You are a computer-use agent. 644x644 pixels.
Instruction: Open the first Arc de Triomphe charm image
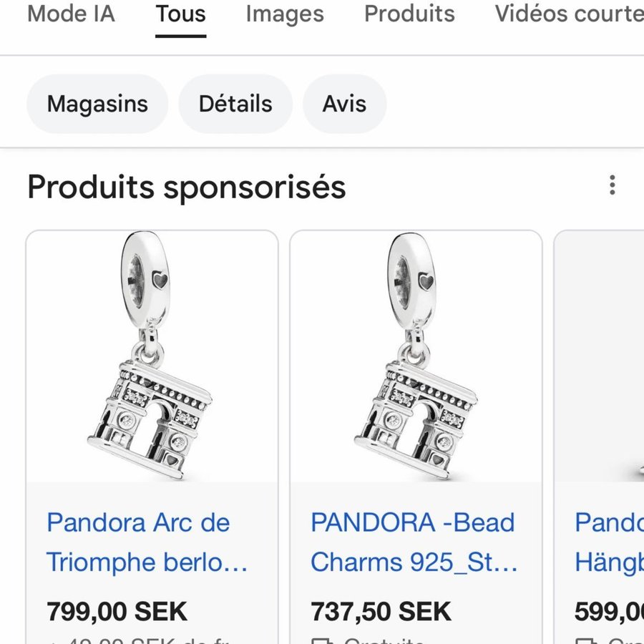click(152, 356)
